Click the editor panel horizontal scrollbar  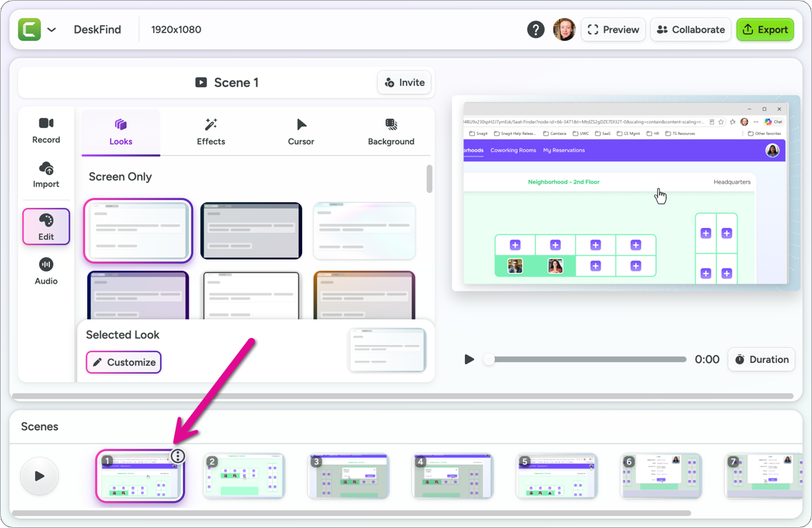point(402,397)
